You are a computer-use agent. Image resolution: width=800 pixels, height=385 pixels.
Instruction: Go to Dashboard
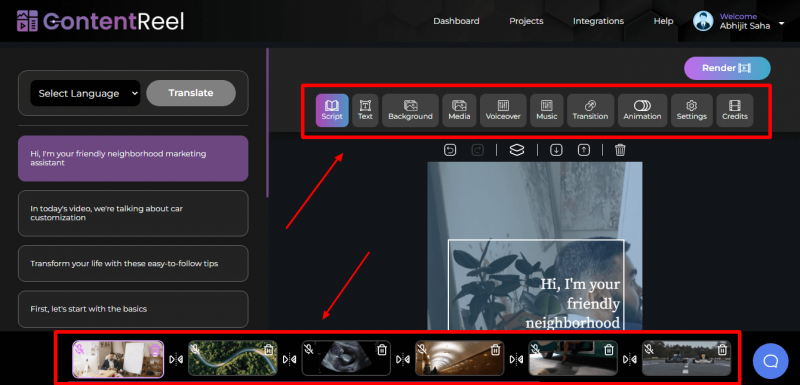456,21
